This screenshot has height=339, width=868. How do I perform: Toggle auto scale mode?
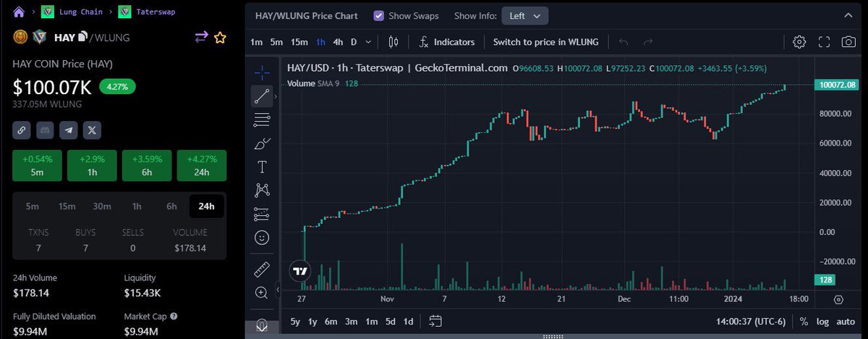846,322
